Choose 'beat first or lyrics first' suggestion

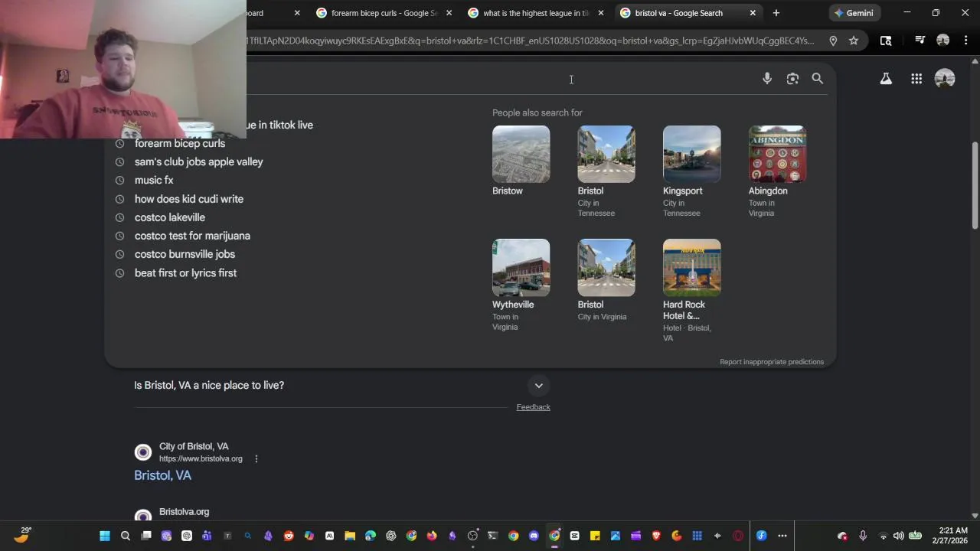coord(185,273)
